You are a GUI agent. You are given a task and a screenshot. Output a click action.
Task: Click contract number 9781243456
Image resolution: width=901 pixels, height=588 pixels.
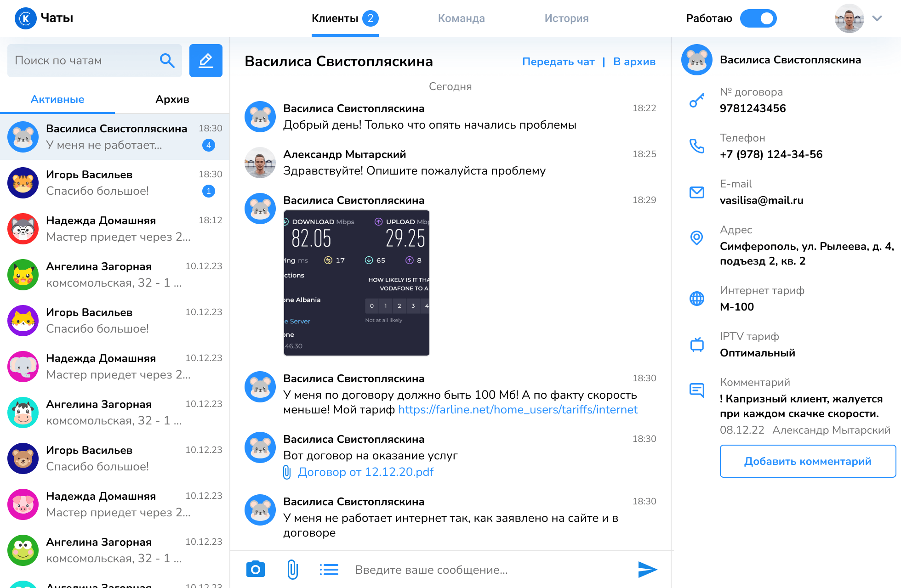coord(753,108)
